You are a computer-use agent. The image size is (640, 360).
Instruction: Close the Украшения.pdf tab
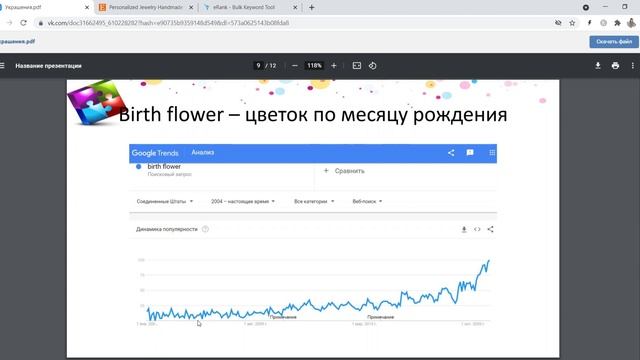coord(87,7)
